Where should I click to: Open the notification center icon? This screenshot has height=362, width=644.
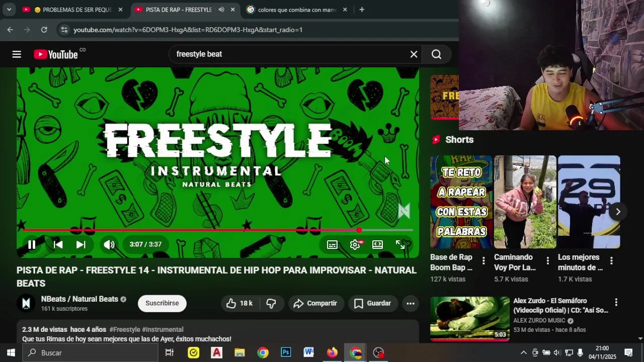(x=628, y=352)
